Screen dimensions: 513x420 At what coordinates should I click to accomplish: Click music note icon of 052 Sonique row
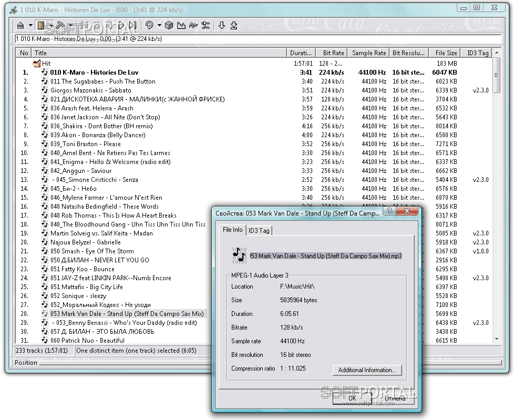pyautogui.click(x=45, y=296)
